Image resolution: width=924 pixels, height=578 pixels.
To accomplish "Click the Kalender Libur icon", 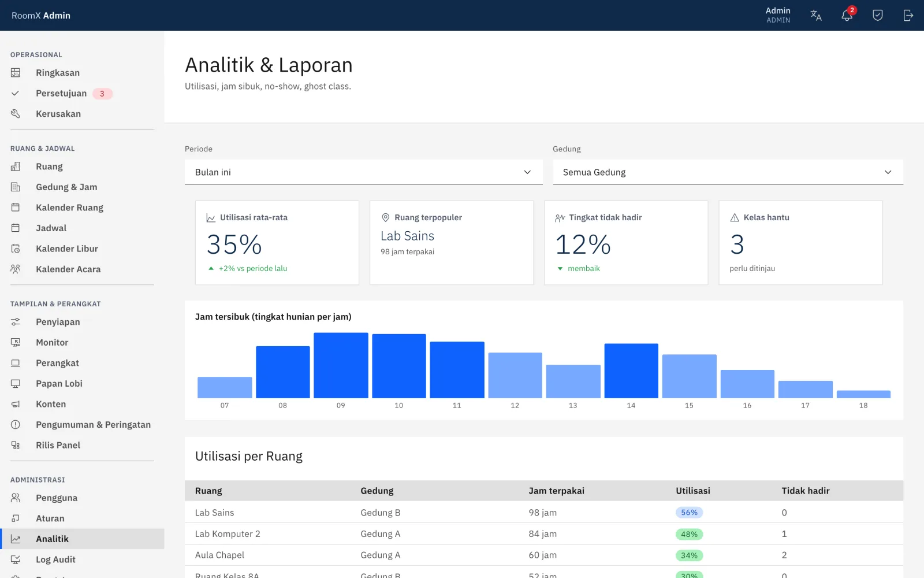I will (16, 249).
